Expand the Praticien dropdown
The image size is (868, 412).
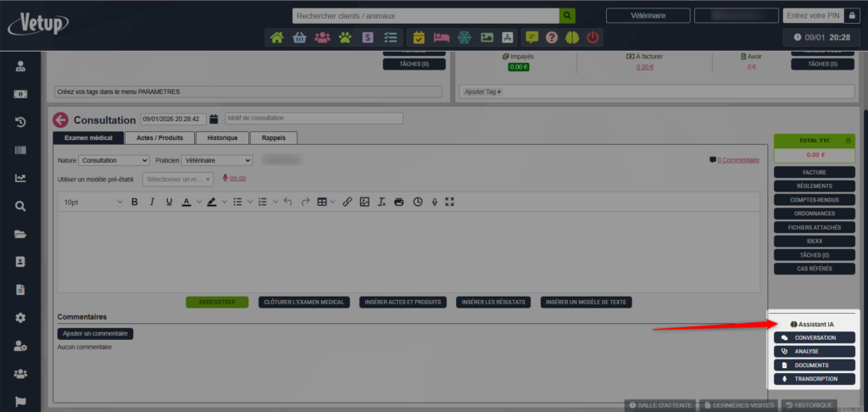click(218, 160)
